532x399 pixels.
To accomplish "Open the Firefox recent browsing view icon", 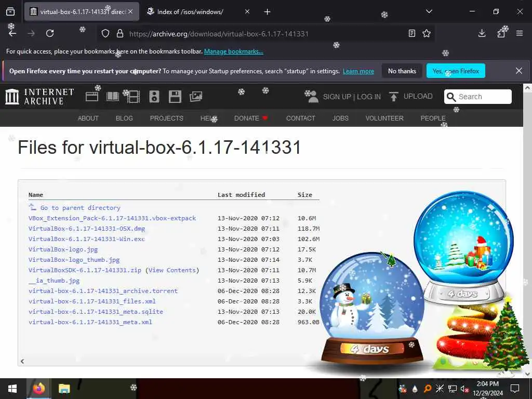I will 10,12.
